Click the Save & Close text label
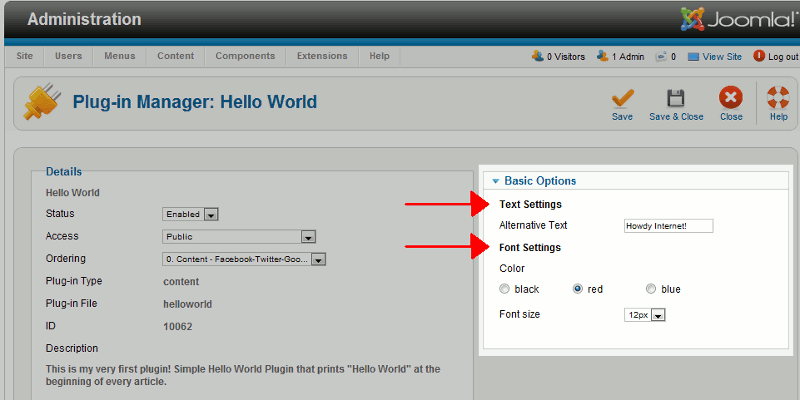Screen dimensions: 800x400 click(676, 117)
